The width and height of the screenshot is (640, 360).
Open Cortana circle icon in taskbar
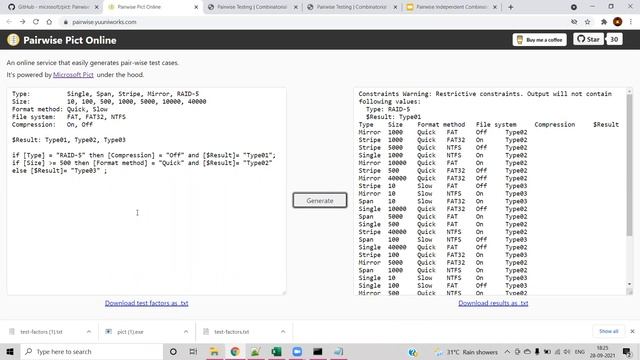(173, 351)
